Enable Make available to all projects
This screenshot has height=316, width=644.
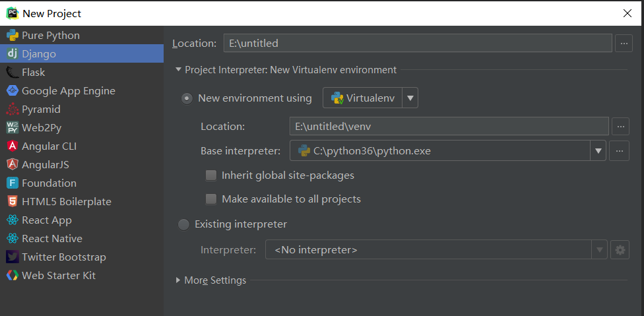coord(211,199)
